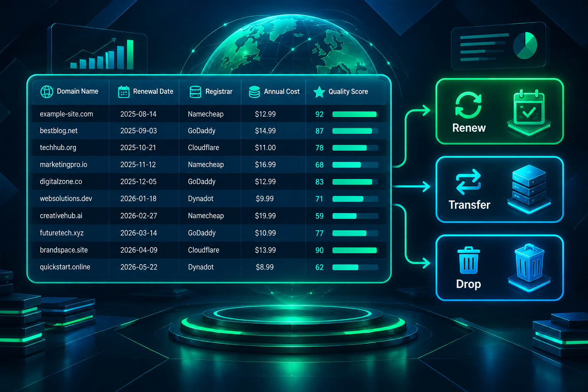
Task: Select the digitalzone.co domain
Action: (61, 181)
